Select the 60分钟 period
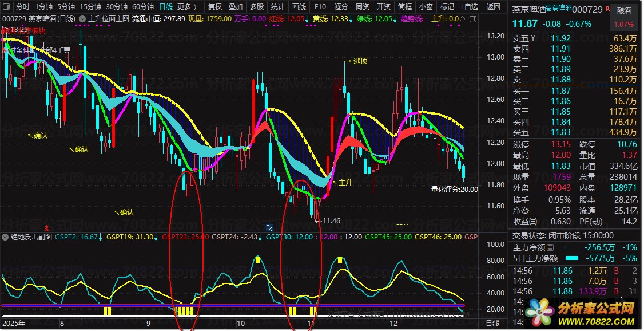644x331 pixels. point(143,6)
